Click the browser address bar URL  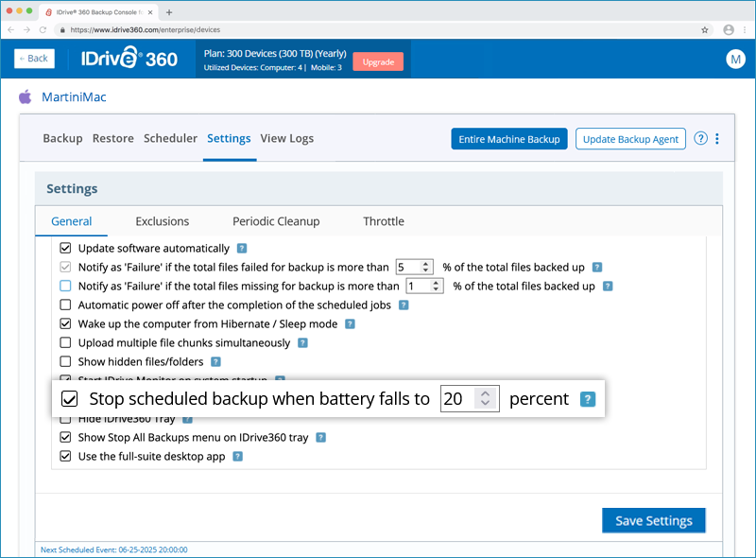[146, 30]
